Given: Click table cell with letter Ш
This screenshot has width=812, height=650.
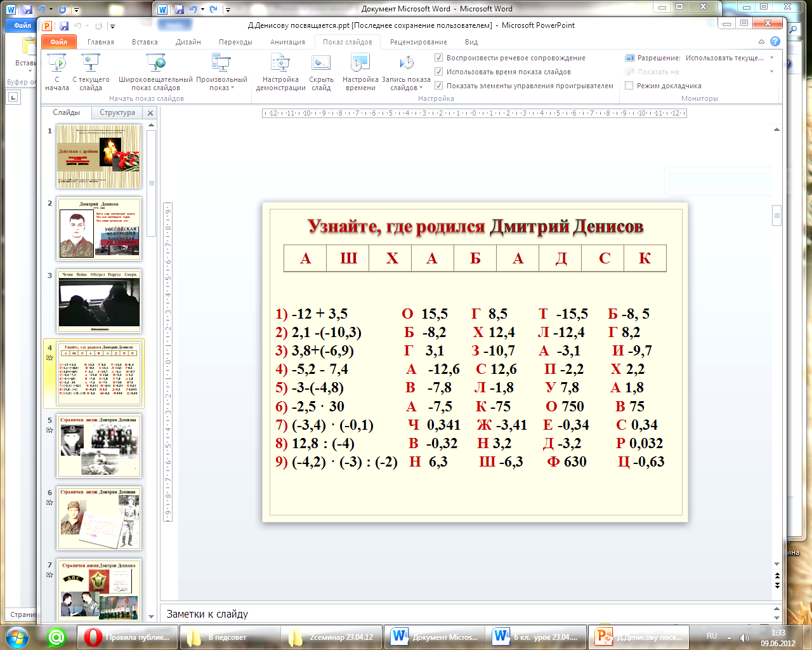Looking at the screenshot, I should point(348,258).
